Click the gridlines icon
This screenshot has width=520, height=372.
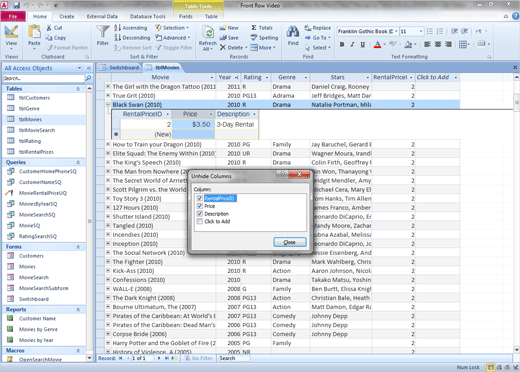462,44
